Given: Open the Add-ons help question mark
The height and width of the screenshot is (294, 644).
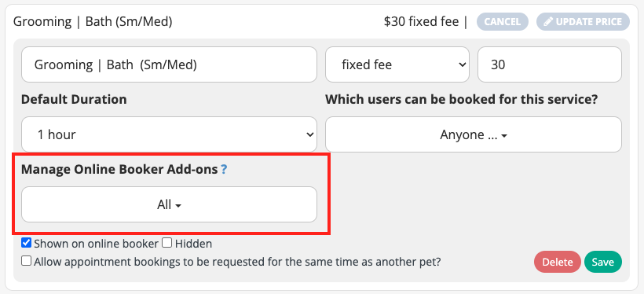Looking at the screenshot, I should coord(224,170).
